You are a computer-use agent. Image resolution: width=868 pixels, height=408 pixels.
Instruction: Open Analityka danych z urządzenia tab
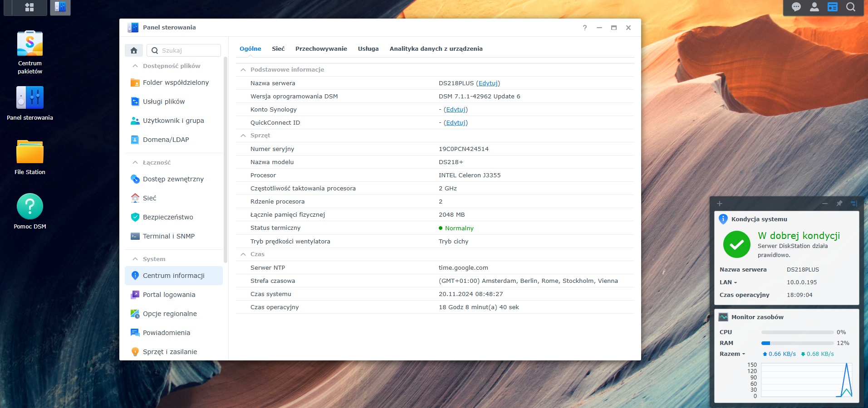click(436, 49)
